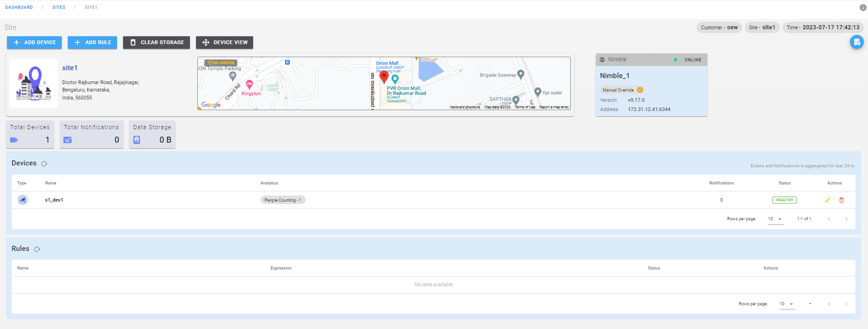Edit device s1_dev1 with pencil icon
The height and width of the screenshot is (329, 868).
[827, 200]
